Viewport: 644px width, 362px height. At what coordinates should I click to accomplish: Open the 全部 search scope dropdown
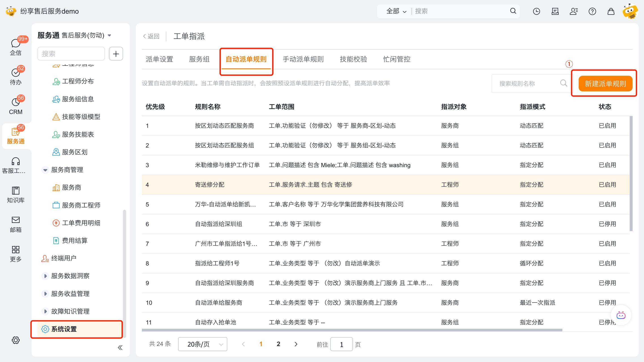(396, 11)
